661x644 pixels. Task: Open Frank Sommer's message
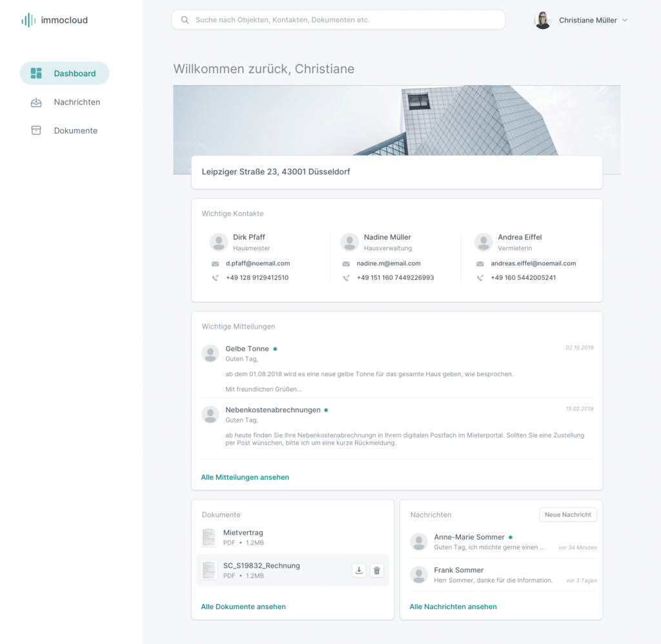pyautogui.click(x=459, y=570)
